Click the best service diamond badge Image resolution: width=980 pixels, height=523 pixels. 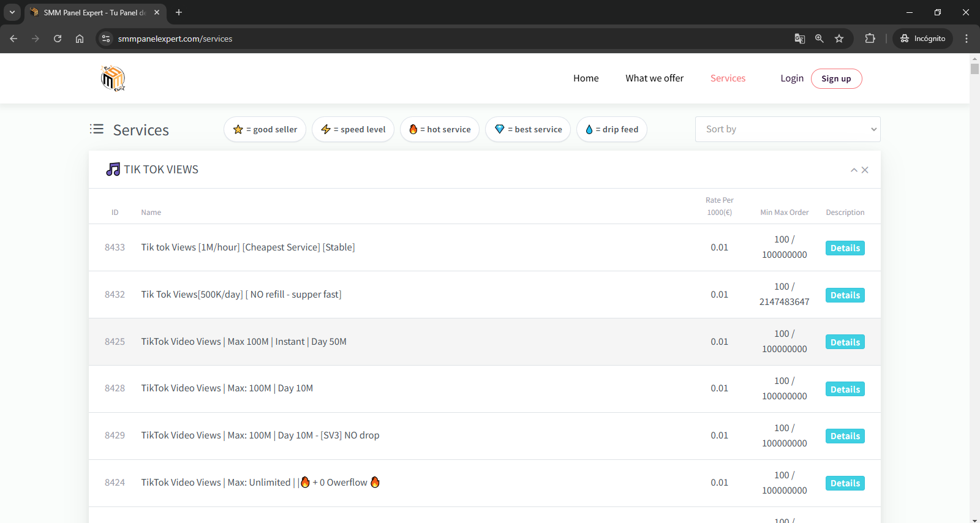pyautogui.click(x=528, y=129)
